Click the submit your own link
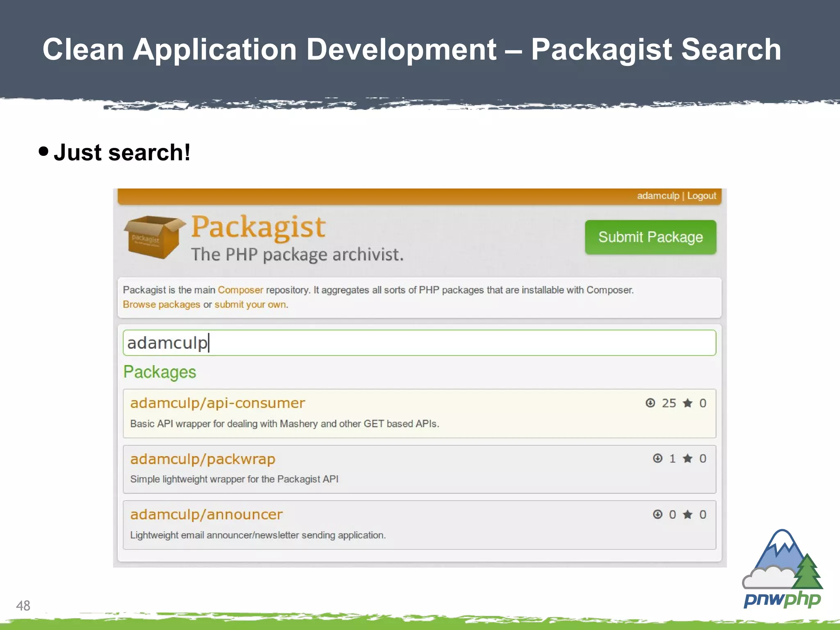The width and height of the screenshot is (840, 630). 250,304
